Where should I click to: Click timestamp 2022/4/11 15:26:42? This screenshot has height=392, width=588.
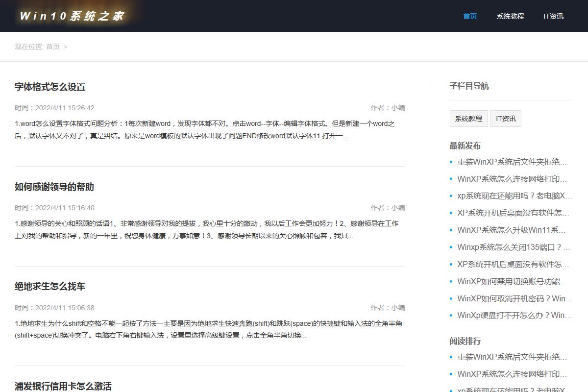[65, 108]
